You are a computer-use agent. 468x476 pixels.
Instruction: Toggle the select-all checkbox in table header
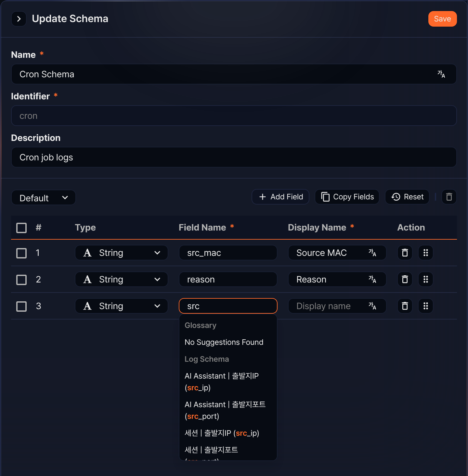coord(21,228)
